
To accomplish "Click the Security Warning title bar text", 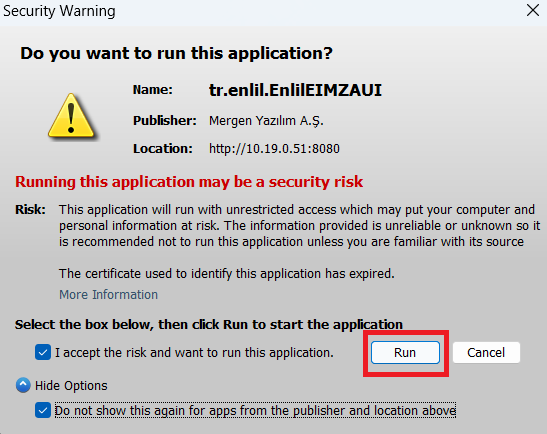I will coord(59,11).
